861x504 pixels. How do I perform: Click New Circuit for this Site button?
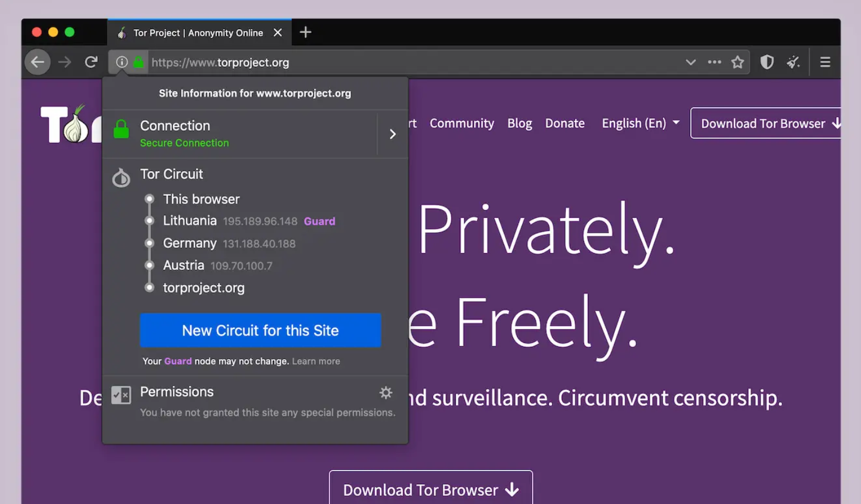[261, 330]
